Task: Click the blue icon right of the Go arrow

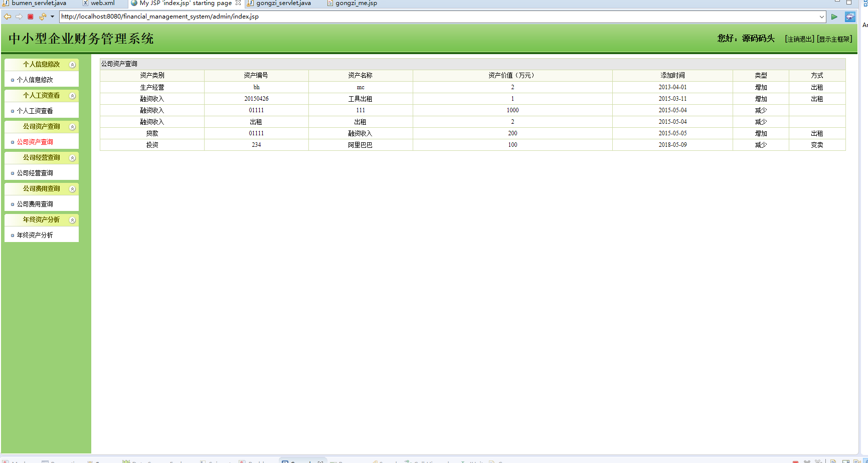Action: click(x=850, y=17)
